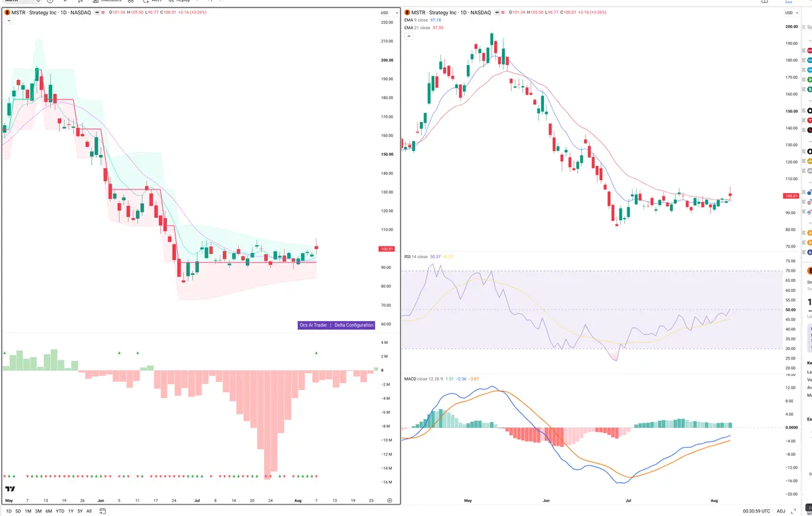812x516 pixels.
Task: Choose the 1Y date range
Action: pos(70,511)
